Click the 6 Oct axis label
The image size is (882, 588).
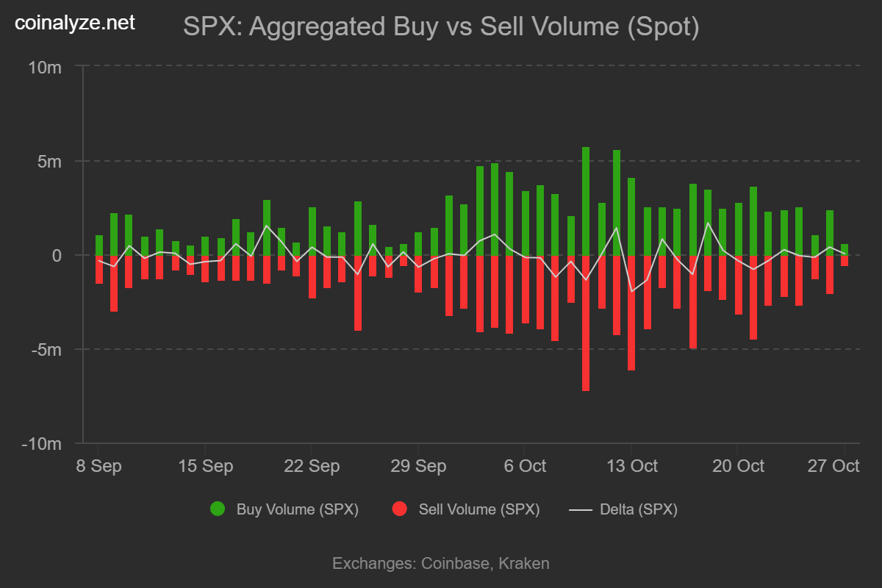[524, 466]
